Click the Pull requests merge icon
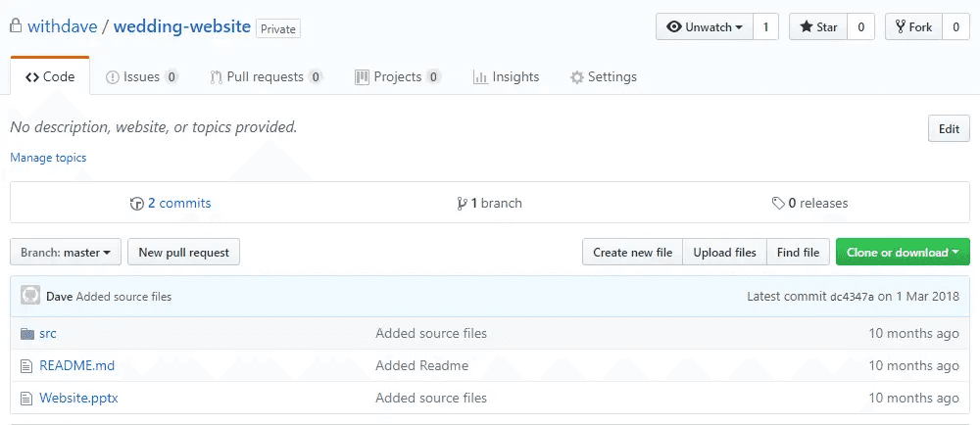980x425 pixels. [x=217, y=77]
